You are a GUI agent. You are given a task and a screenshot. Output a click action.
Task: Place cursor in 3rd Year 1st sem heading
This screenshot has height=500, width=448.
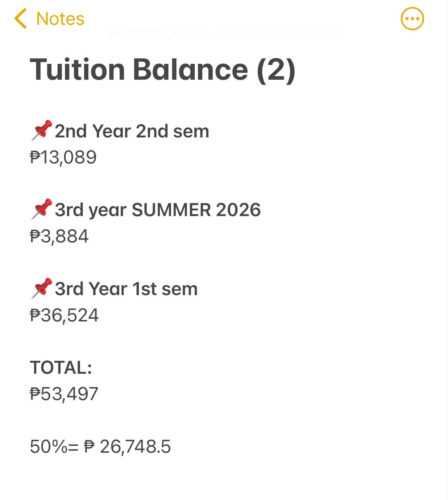coord(126,289)
